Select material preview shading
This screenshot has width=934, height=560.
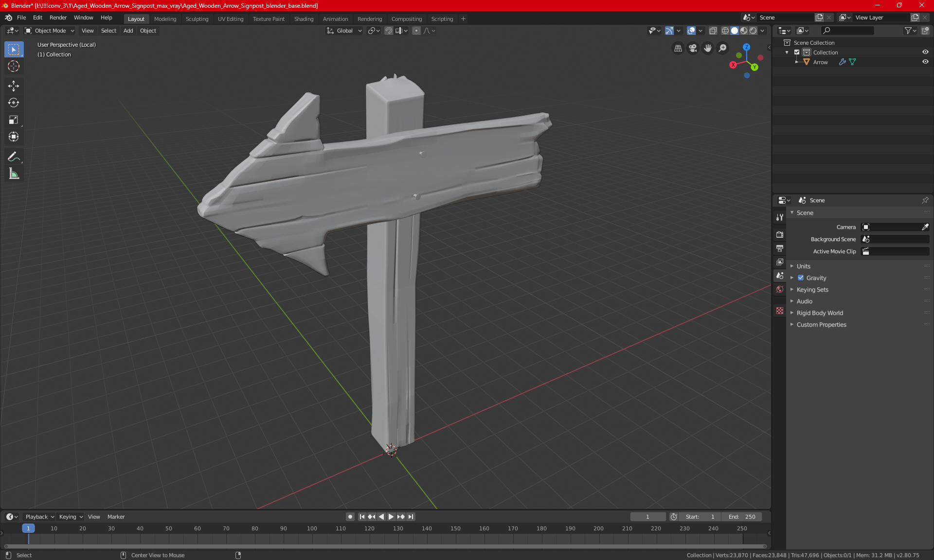(744, 31)
